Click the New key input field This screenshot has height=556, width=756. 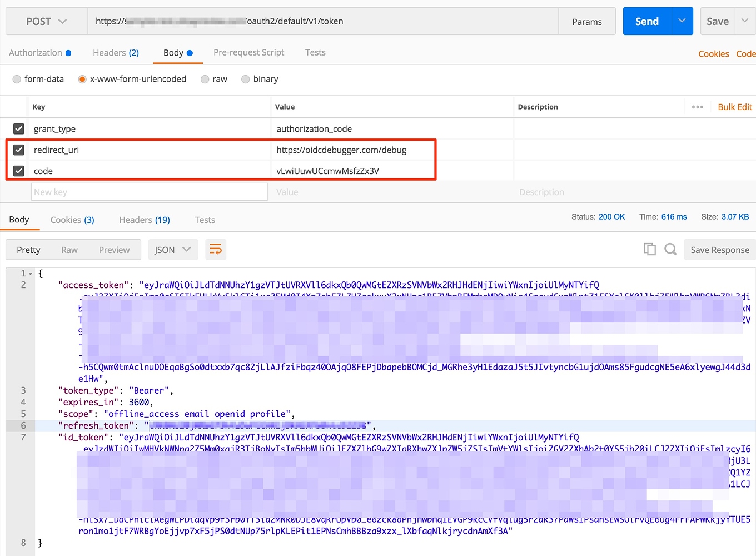coord(149,191)
